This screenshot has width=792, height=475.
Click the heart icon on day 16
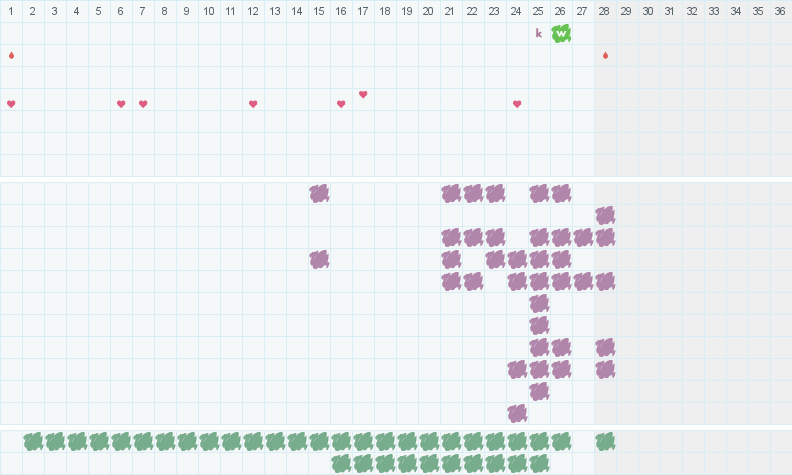coord(341,104)
